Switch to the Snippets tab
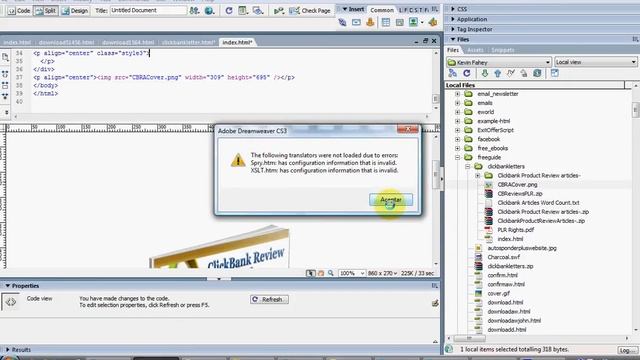 click(x=502, y=50)
